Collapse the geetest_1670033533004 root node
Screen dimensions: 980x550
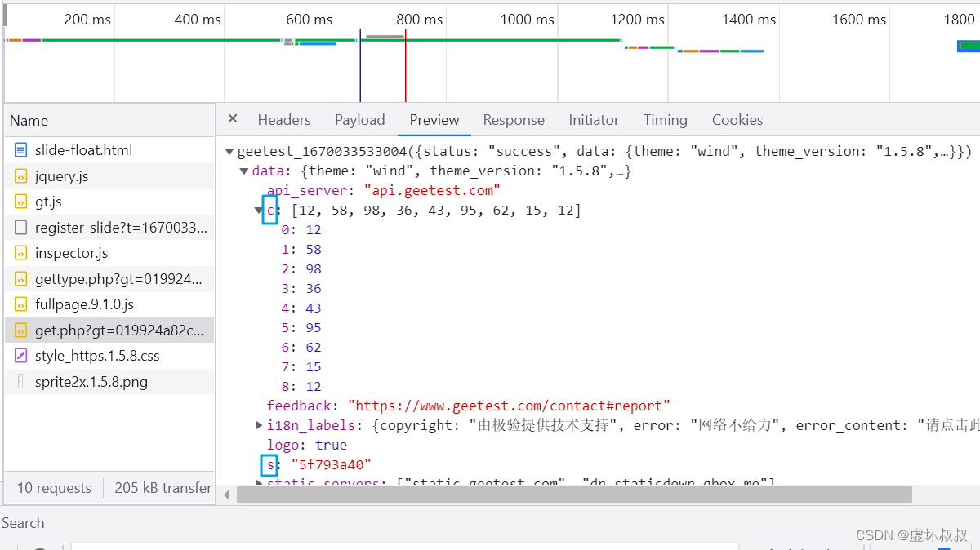(x=230, y=152)
